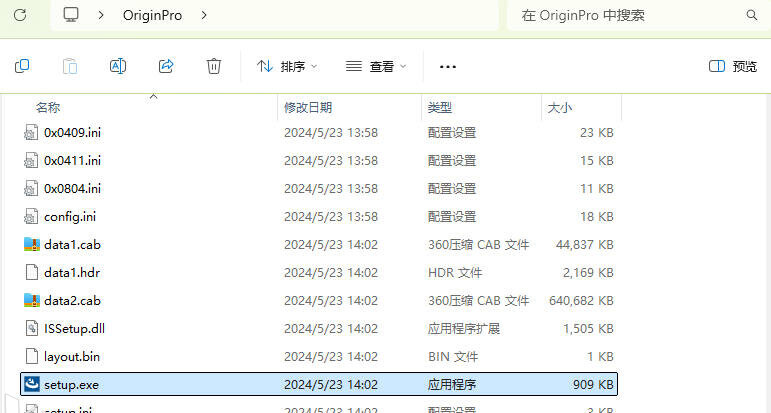The width and height of the screenshot is (771, 413).
Task: Click the 应用程序 type of setup.exe
Action: 452,384
